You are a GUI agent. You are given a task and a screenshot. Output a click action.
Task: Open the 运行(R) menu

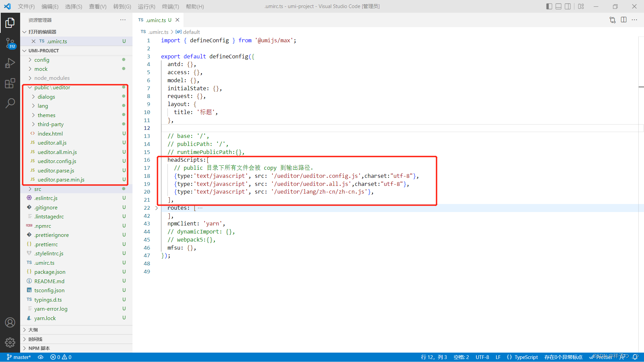(147, 6)
